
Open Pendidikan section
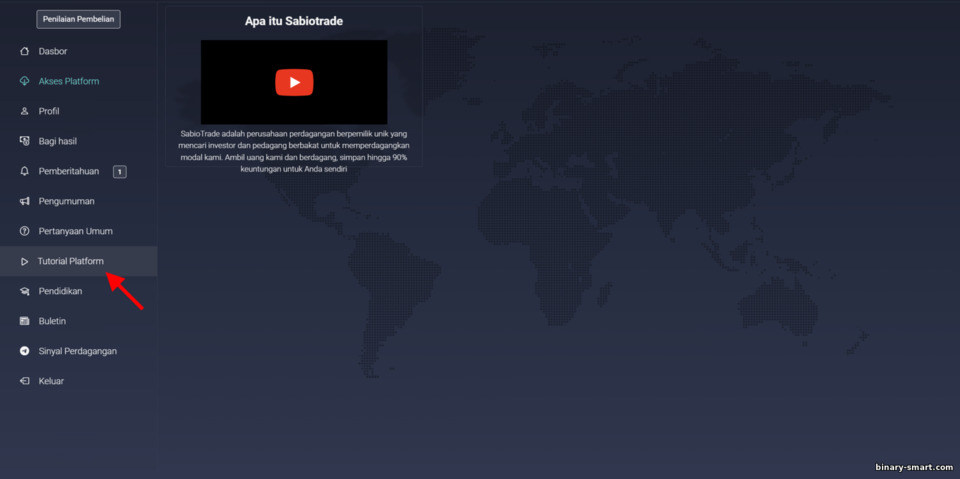60,292
